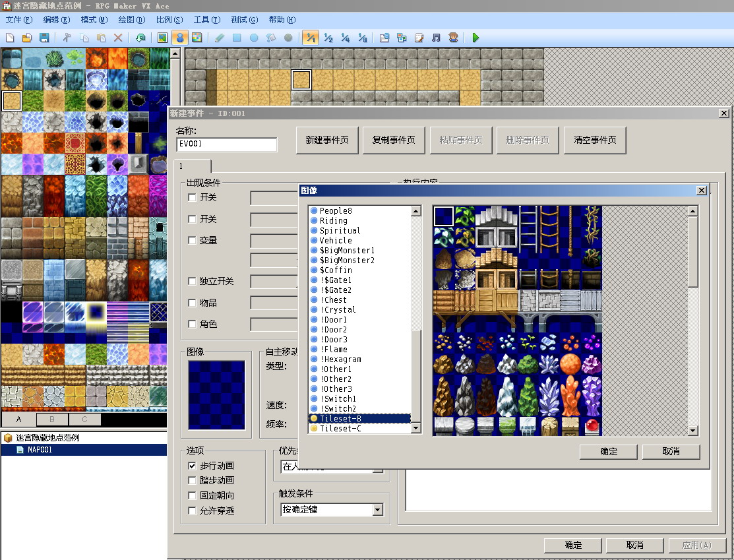Click 取消 in the 新建事件 window
734x560 pixels.
point(635,545)
